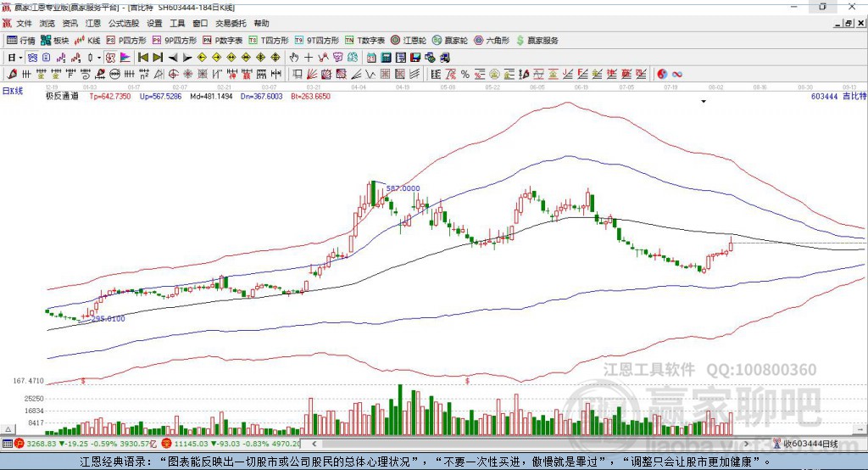Select the red pencil drawing tool
The width and height of the screenshot is (868, 470).
[12, 75]
